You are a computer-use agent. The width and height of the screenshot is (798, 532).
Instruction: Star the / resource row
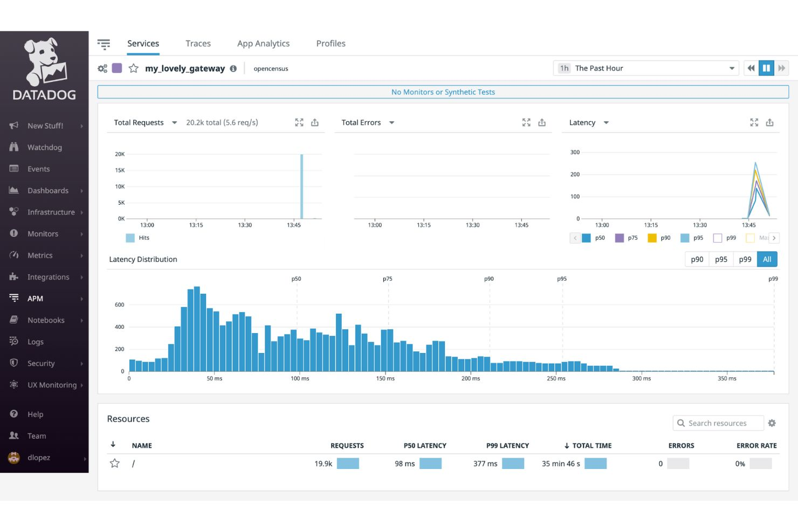pyautogui.click(x=115, y=463)
